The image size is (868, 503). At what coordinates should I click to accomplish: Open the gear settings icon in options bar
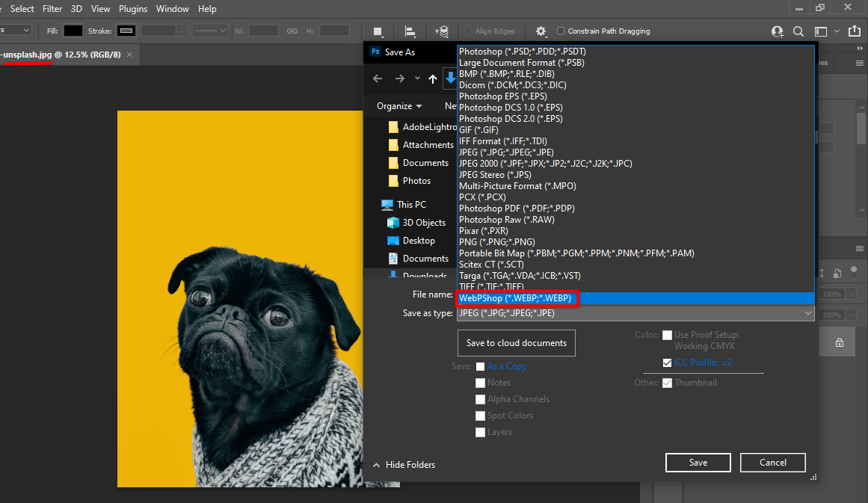(x=541, y=31)
